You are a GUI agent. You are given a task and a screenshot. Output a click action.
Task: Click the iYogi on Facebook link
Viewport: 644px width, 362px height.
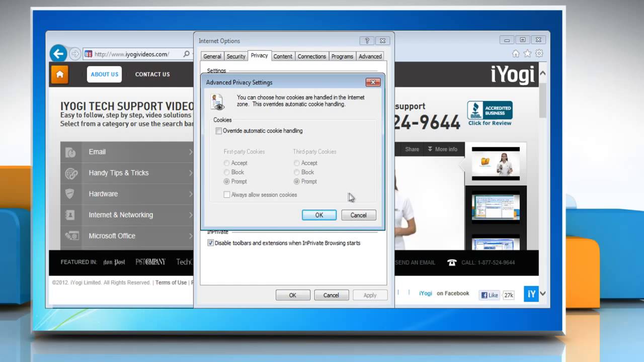pos(444,294)
